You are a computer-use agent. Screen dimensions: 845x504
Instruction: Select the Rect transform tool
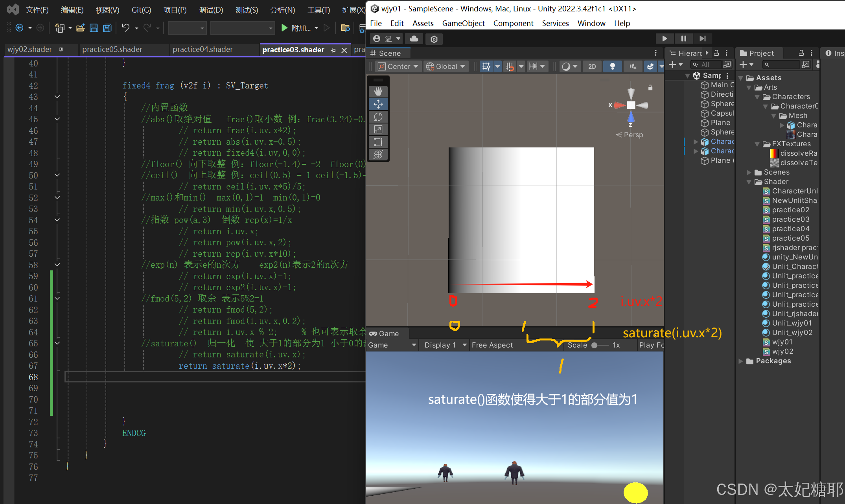point(378,142)
